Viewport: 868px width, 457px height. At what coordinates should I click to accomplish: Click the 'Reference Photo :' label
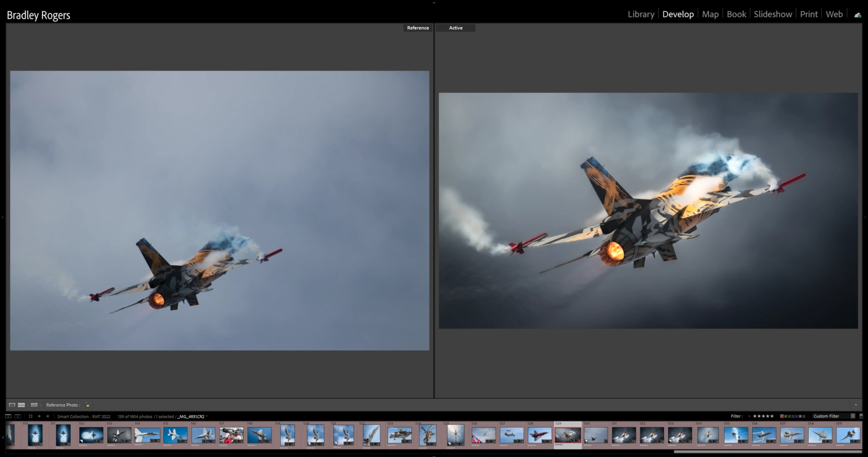click(x=63, y=405)
